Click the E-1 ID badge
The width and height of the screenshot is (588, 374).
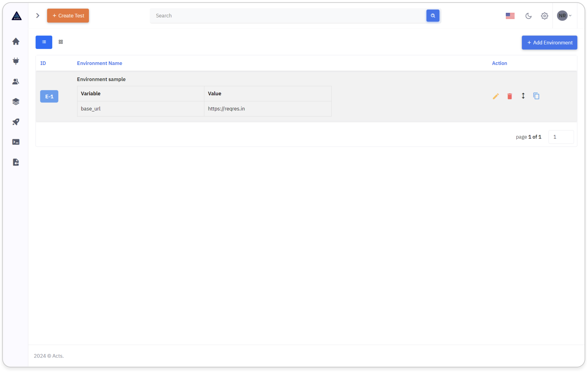tap(49, 96)
